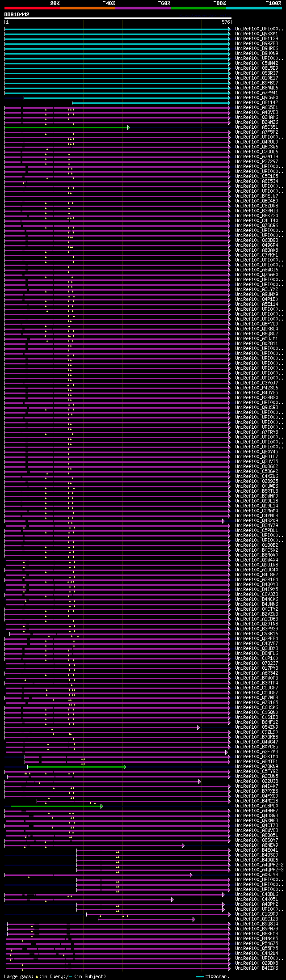Select the UniRef100_A7F5M2 label
The width and height of the screenshot is (286, 980).
tap(257, 132)
